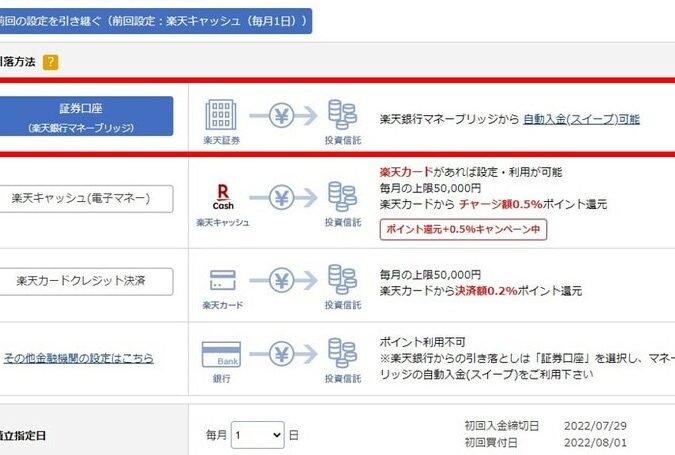Screen dimensions: 675x455
Task: Click the 投資信託 coins icon in the bank row
Action: point(342,354)
